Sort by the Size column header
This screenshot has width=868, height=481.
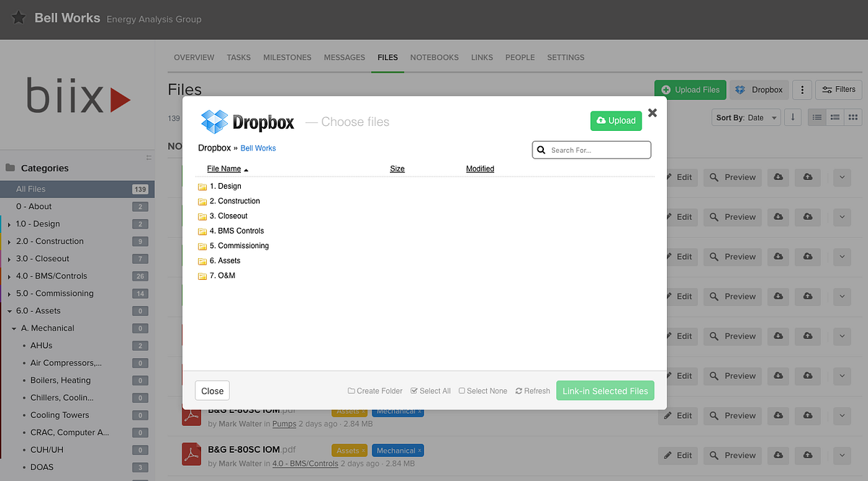pos(397,169)
